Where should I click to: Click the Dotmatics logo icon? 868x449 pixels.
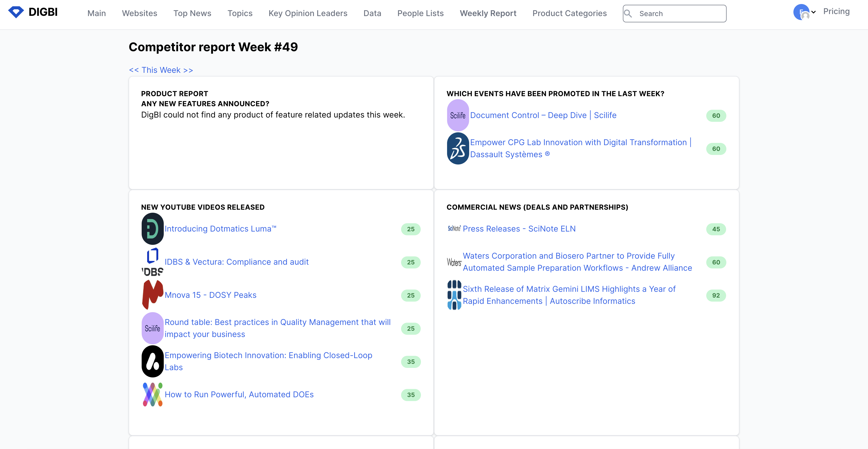153,229
